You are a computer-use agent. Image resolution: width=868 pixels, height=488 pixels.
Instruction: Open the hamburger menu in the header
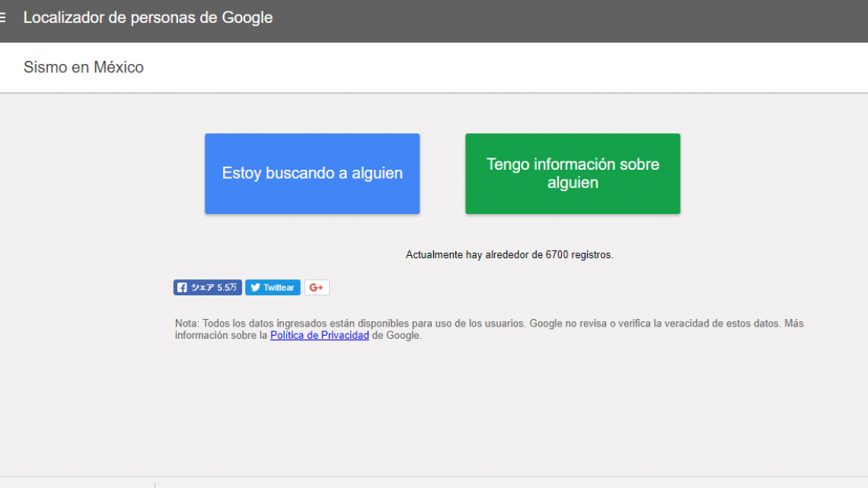coord(3,18)
